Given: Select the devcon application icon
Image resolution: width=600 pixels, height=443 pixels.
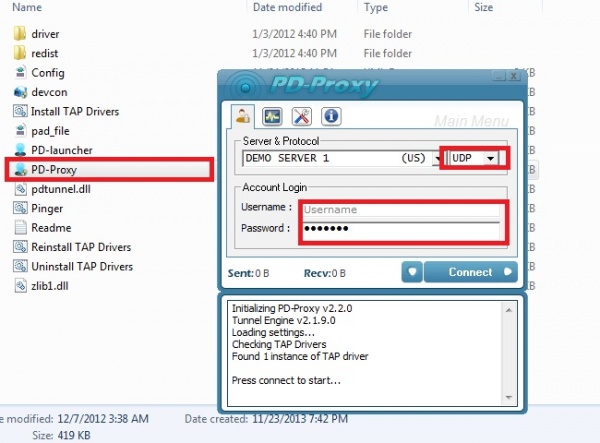Looking at the screenshot, I should [20, 92].
